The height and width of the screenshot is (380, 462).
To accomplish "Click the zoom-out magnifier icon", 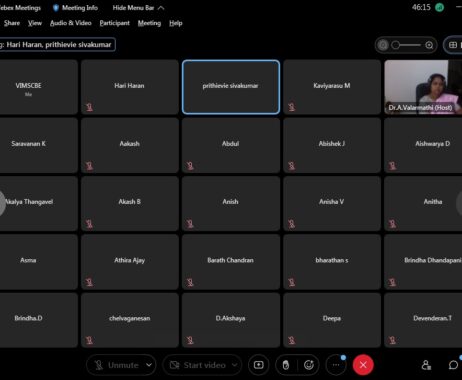I will [383, 45].
